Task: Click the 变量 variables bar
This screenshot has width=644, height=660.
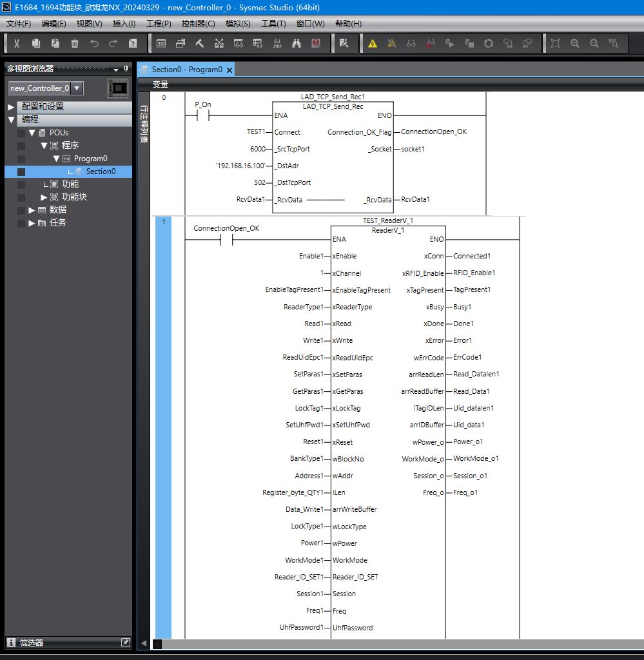Action: (161, 84)
